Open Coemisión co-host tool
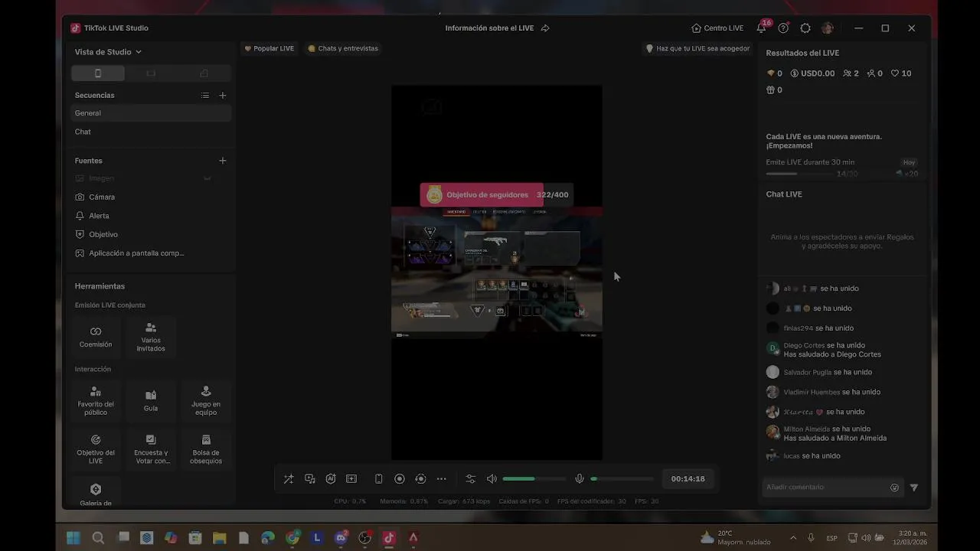Image resolution: width=980 pixels, height=551 pixels. 96,337
